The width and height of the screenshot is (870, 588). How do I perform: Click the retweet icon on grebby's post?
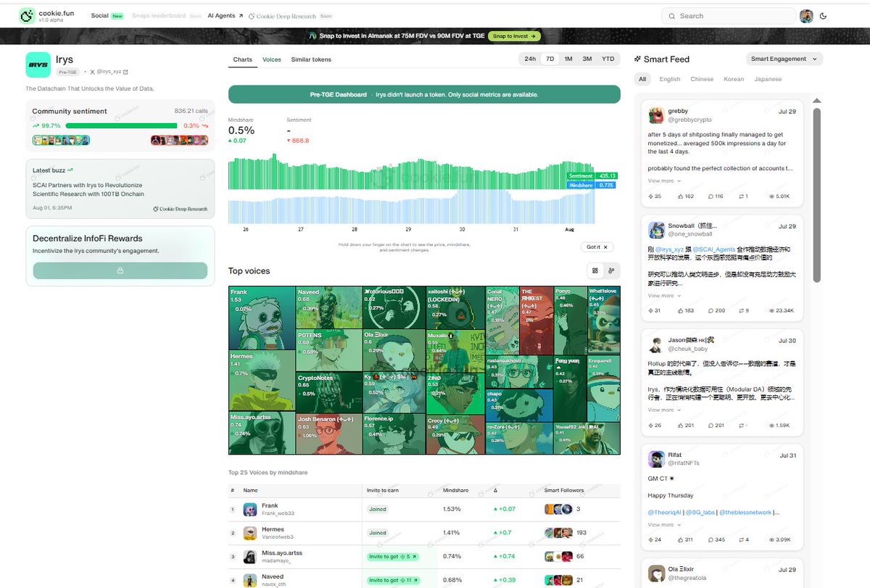741,196
